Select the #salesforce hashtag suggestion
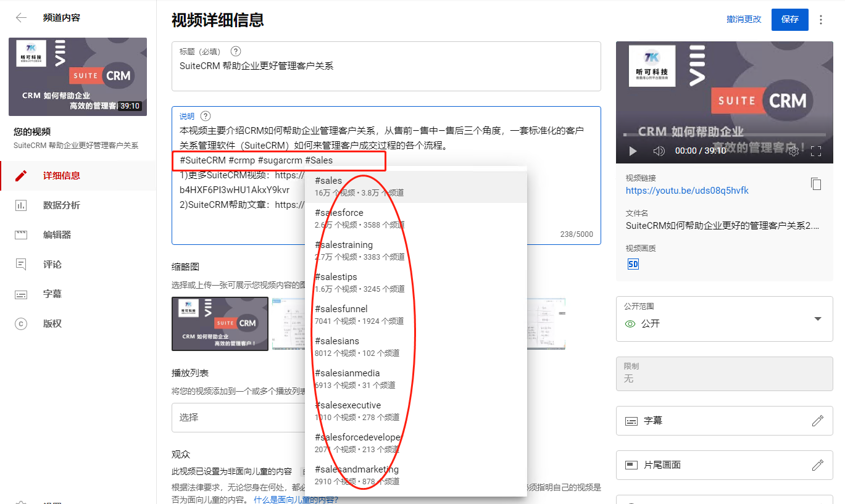 pyautogui.click(x=416, y=219)
